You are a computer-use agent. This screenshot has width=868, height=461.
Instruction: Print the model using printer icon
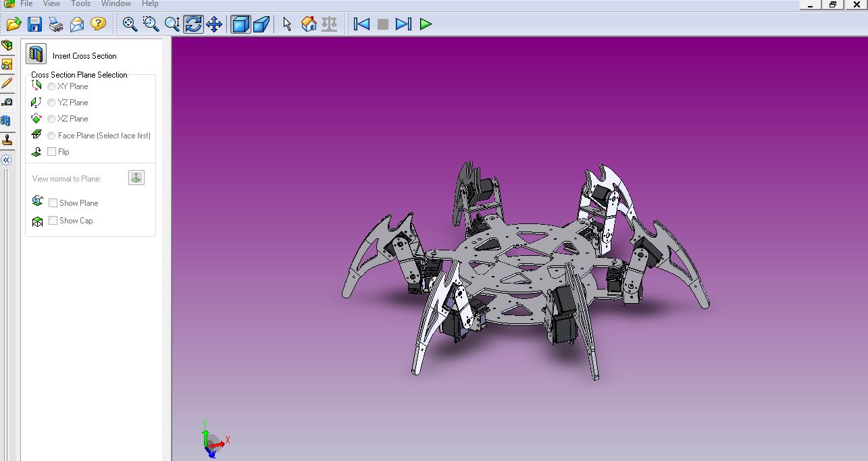(56, 24)
